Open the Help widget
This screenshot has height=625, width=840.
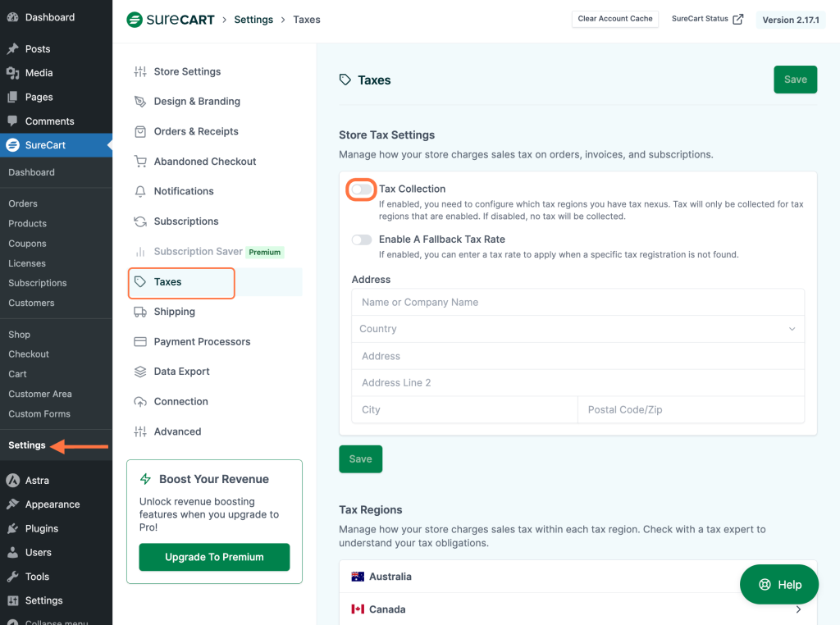coord(778,584)
